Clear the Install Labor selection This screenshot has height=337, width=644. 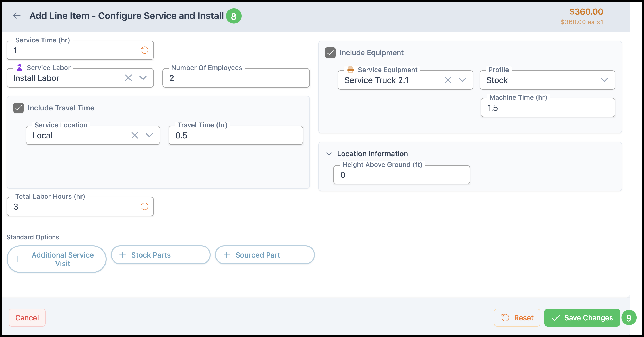(128, 78)
